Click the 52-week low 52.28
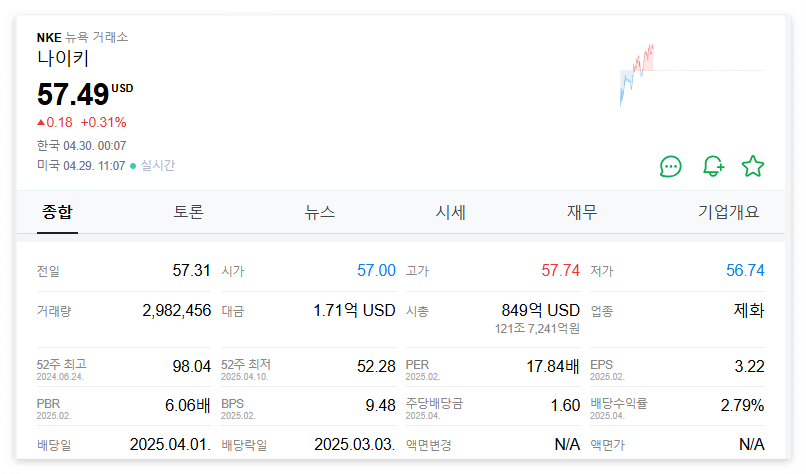This screenshot has width=806, height=474. 376,367
